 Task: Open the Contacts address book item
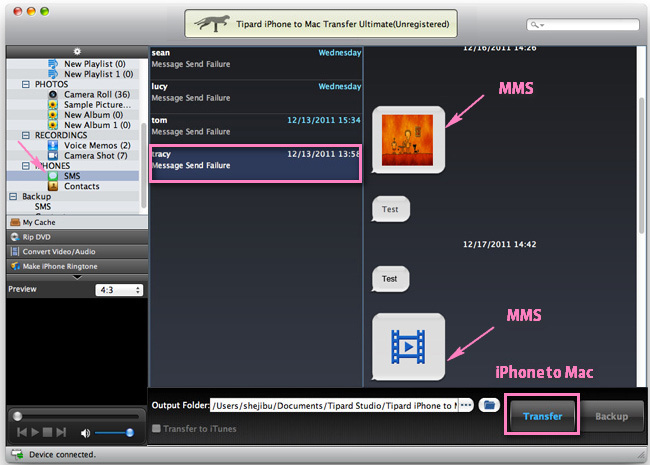[82, 186]
